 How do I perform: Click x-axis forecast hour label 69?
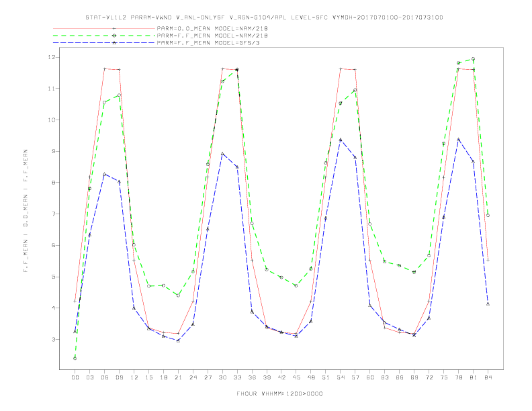click(x=414, y=377)
